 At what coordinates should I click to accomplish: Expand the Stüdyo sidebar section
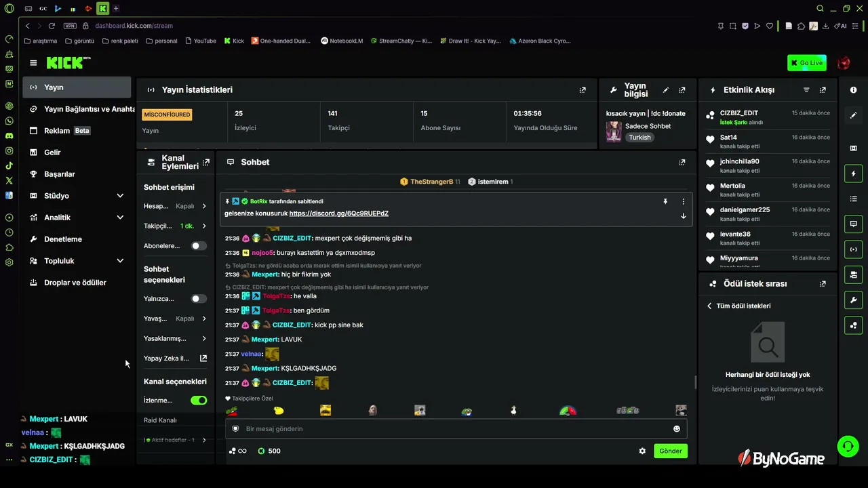point(120,196)
